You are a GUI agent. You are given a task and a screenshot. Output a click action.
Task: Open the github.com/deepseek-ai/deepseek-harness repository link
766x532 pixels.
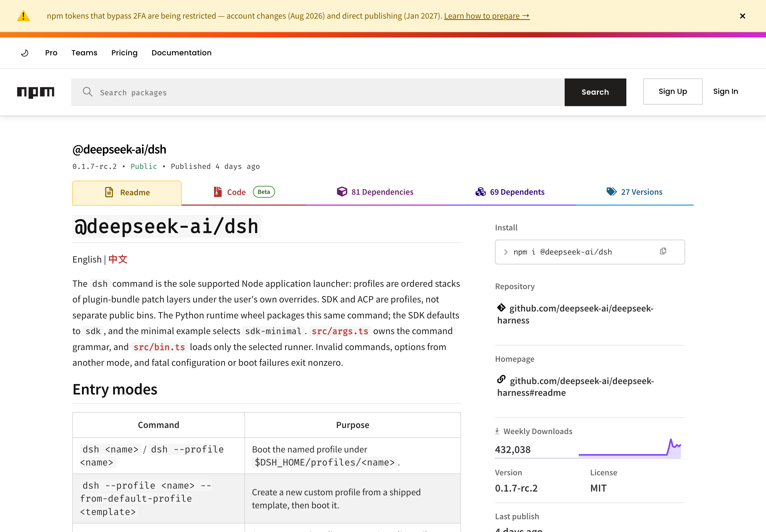click(x=575, y=314)
